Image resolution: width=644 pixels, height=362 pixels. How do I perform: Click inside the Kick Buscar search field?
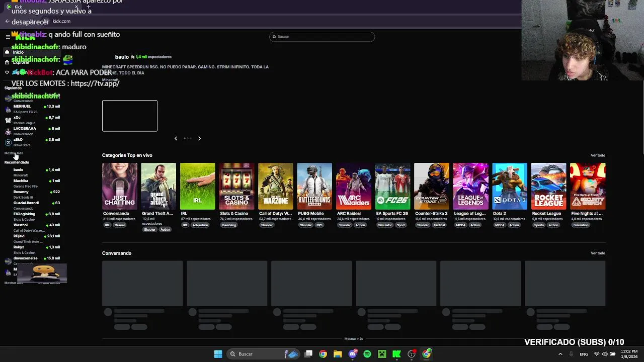[x=322, y=37]
